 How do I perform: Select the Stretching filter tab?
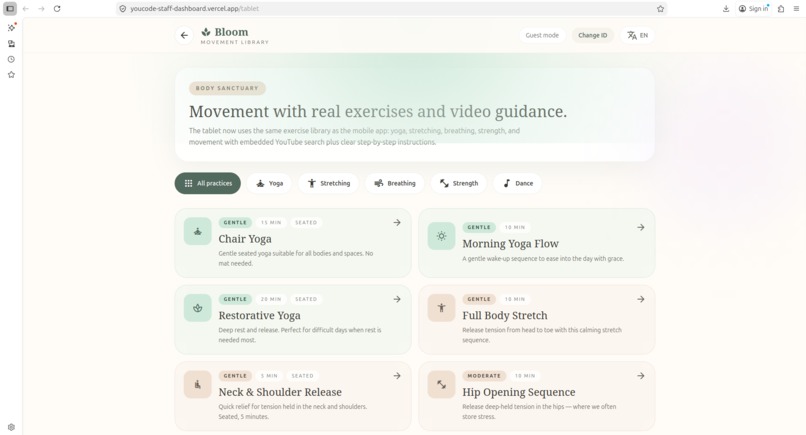[x=328, y=183]
